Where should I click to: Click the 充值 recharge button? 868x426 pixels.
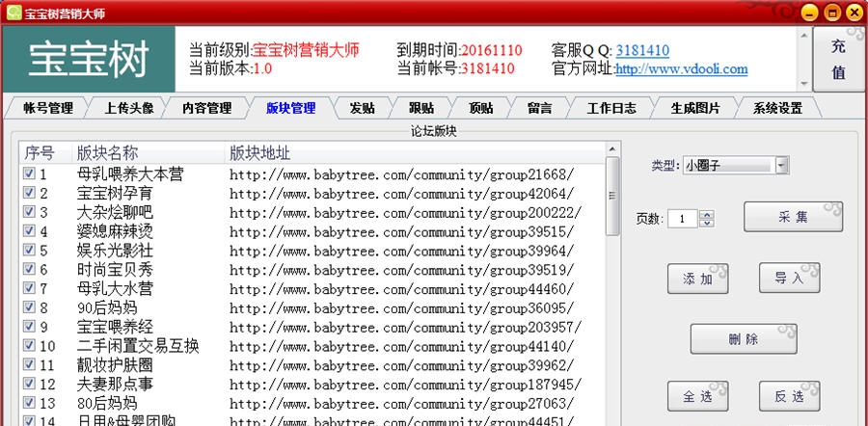pos(839,59)
